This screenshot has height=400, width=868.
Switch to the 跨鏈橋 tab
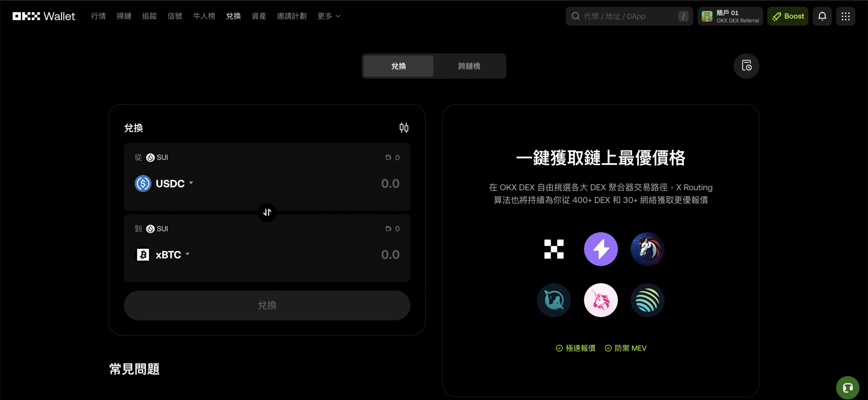pyautogui.click(x=469, y=66)
